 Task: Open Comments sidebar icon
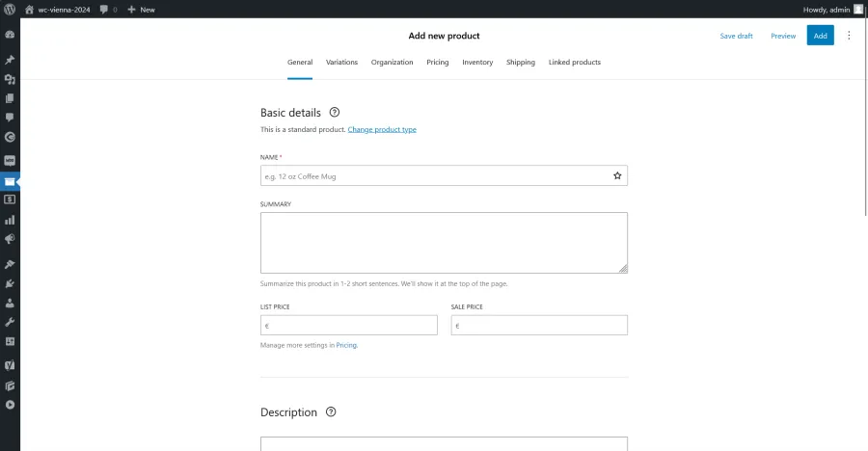click(x=10, y=118)
